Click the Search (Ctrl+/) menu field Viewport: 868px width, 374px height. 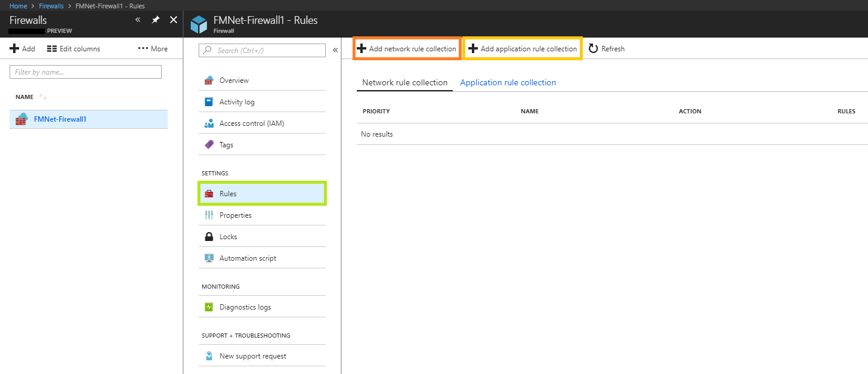(262, 50)
